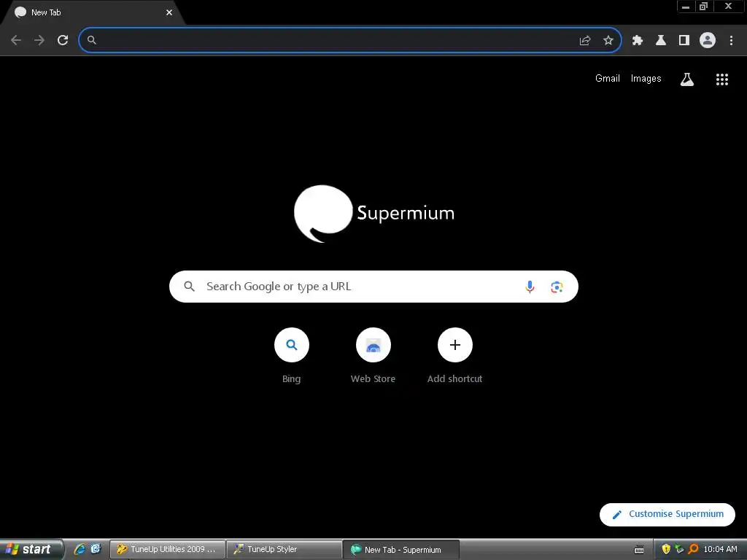Launch Internet Explorer from quick launch
This screenshot has width=747, height=560.
pos(80,549)
